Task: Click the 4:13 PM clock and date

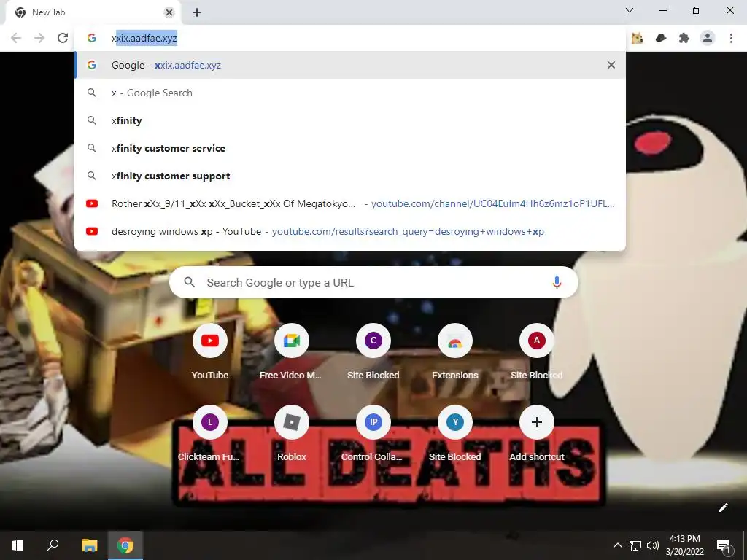Action: (684, 545)
